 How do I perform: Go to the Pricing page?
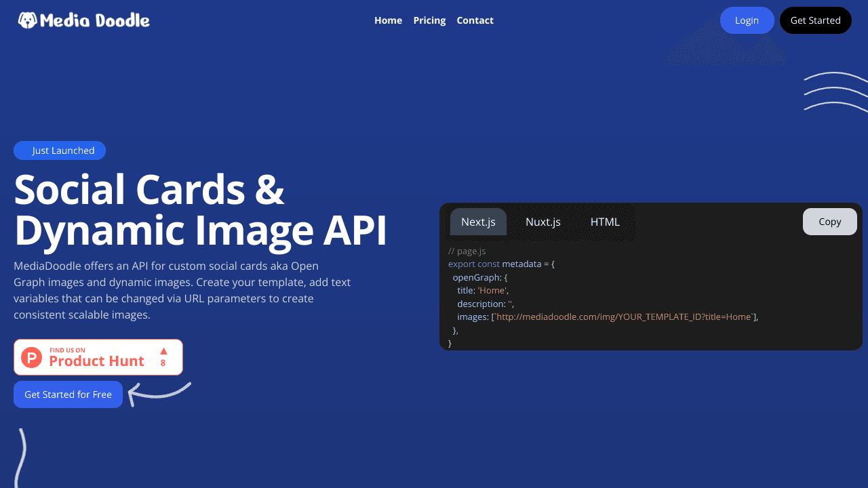[429, 20]
